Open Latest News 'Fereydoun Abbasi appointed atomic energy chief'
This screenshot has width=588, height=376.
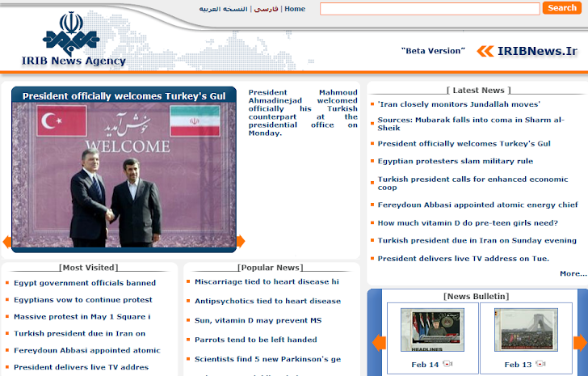478,205
